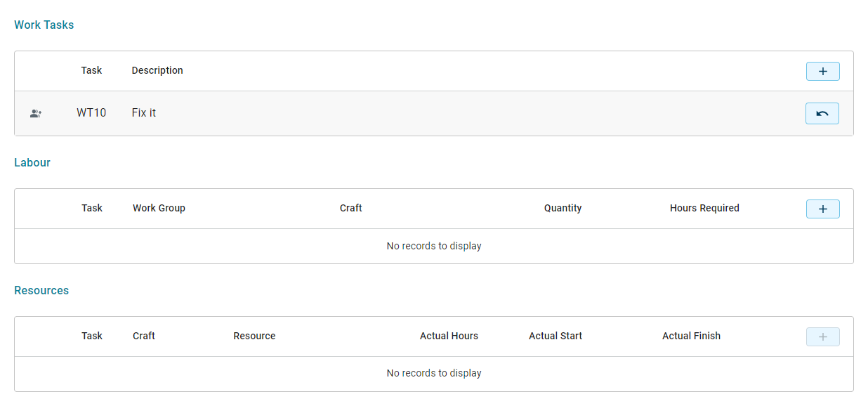The image size is (868, 406).
Task: Click the Work Tasks section heading
Action: pyautogui.click(x=44, y=25)
